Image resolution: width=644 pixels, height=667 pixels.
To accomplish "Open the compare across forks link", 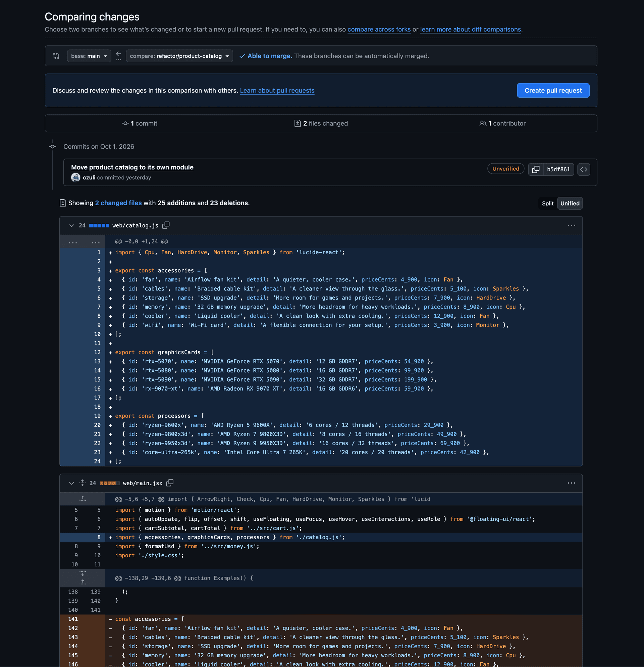I will 379,29.
